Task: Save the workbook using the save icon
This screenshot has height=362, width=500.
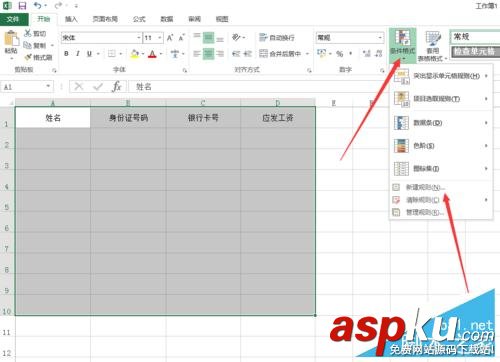Action: point(22,6)
